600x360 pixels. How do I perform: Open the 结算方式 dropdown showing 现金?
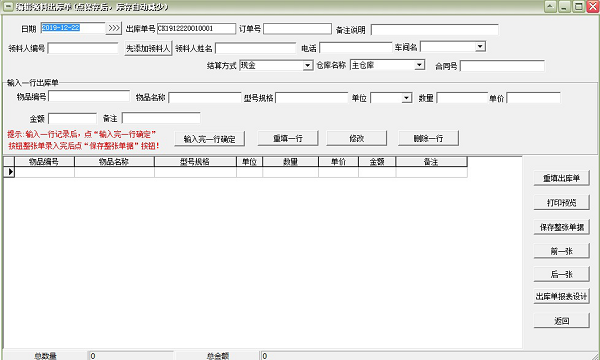pos(308,65)
